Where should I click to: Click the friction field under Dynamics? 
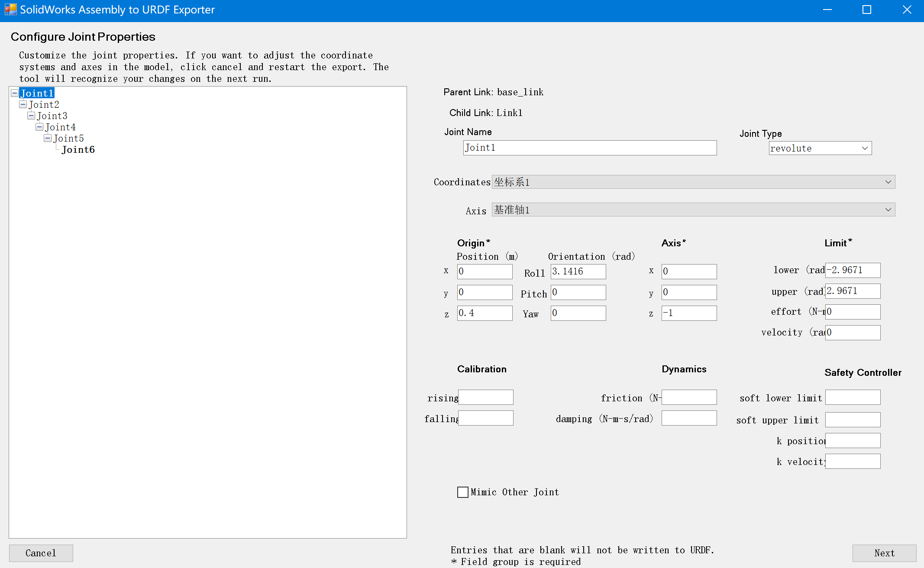click(688, 397)
